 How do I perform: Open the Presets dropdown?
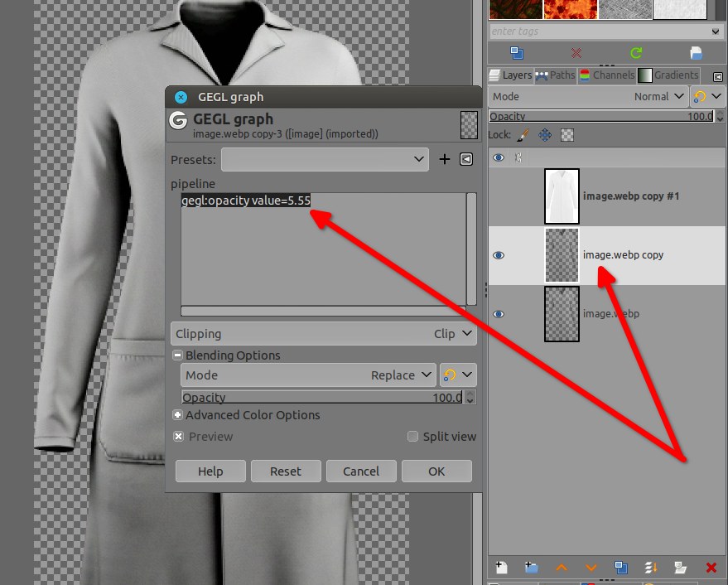(325, 159)
